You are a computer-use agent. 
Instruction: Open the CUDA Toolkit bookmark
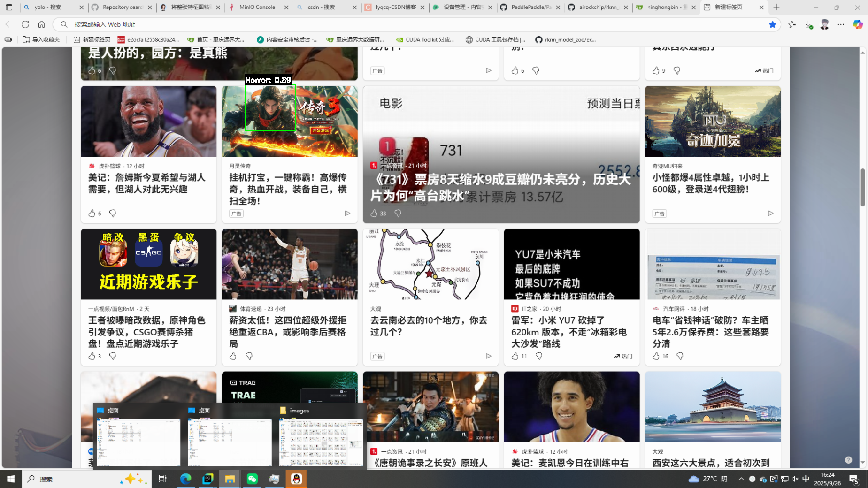pyautogui.click(x=425, y=39)
